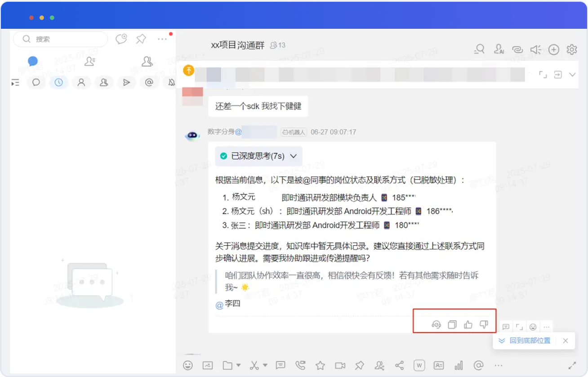Open the group settings gear icon
The image size is (588, 377).
(571, 49)
